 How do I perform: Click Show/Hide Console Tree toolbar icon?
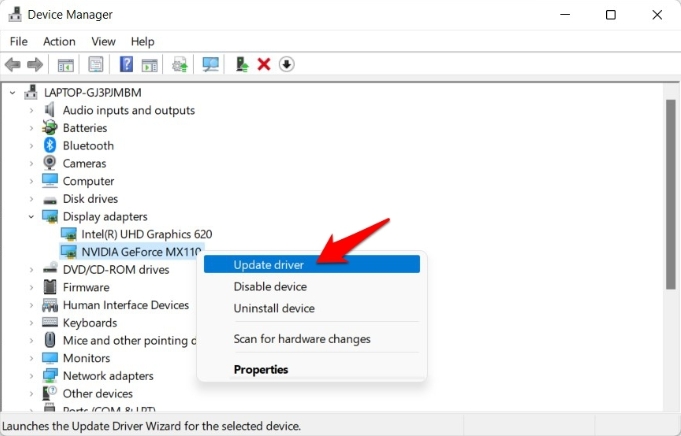[x=66, y=65]
